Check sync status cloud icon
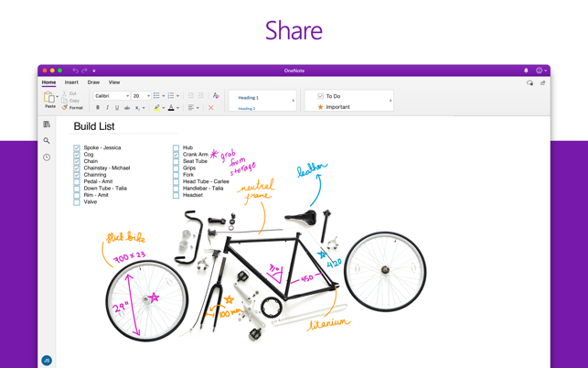588x368 pixels. [529, 82]
